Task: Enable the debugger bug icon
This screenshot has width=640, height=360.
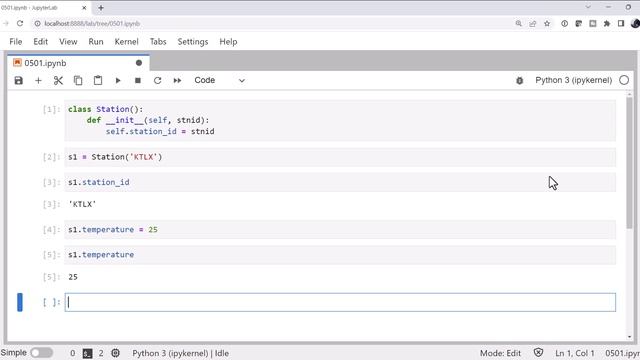Action: (x=520, y=80)
